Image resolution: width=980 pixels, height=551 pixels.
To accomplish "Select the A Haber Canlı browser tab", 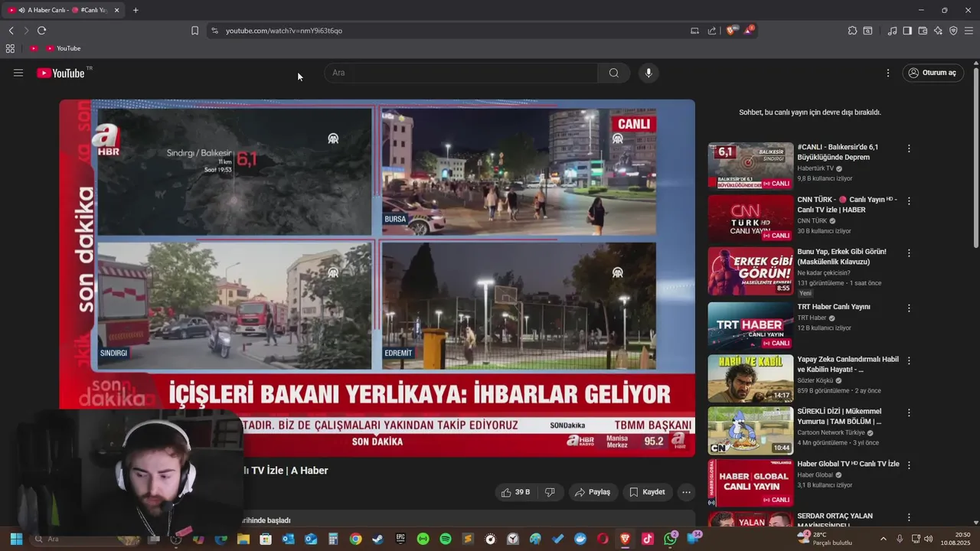I will coord(64,10).
